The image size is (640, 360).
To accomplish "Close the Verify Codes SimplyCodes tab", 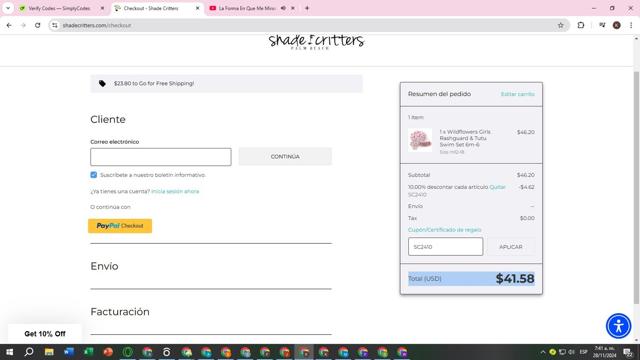I will click(x=102, y=8).
